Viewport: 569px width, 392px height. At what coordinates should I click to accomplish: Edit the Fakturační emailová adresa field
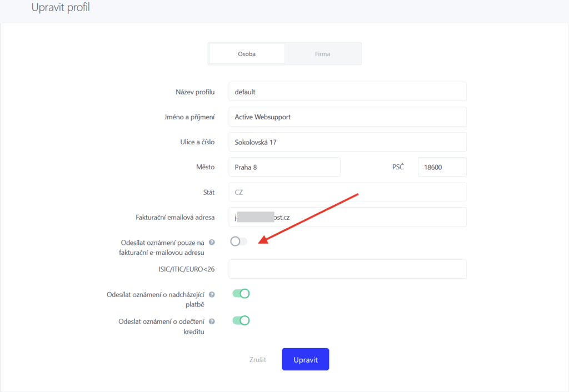pyautogui.click(x=348, y=217)
